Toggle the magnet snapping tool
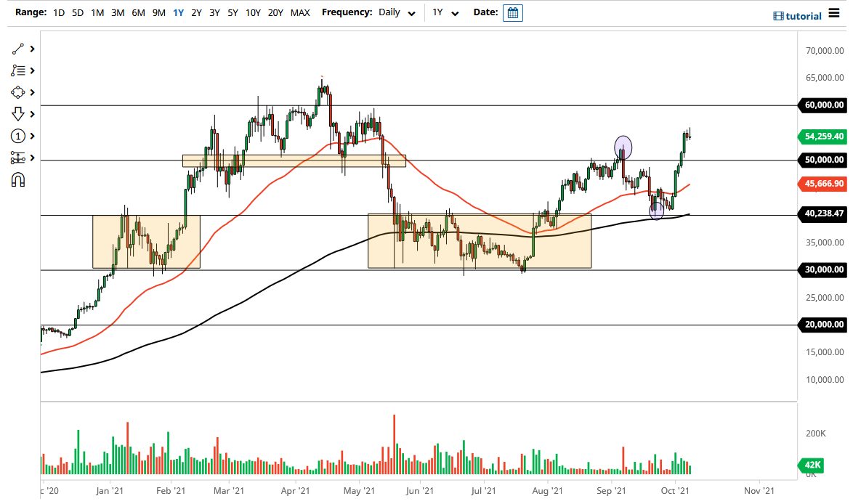This screenshot has width=853, height=504. (18, 179)
